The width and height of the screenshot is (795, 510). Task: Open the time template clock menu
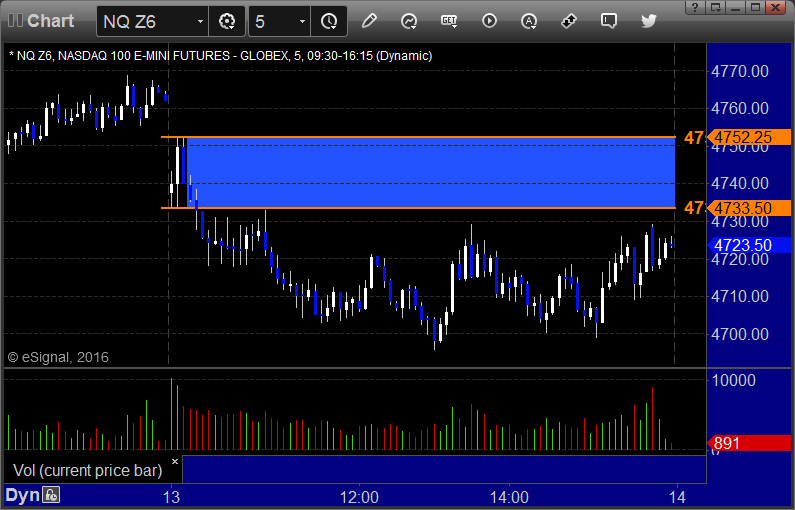[x=329, y=21]
